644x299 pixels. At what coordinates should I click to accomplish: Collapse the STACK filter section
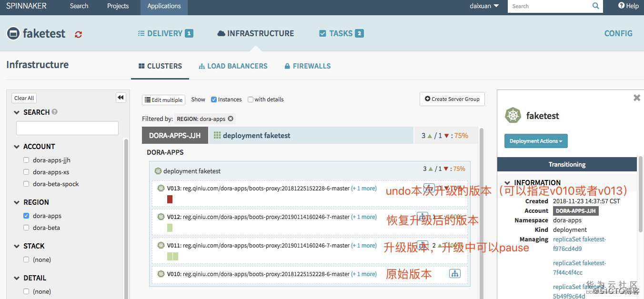coord(17,246)
